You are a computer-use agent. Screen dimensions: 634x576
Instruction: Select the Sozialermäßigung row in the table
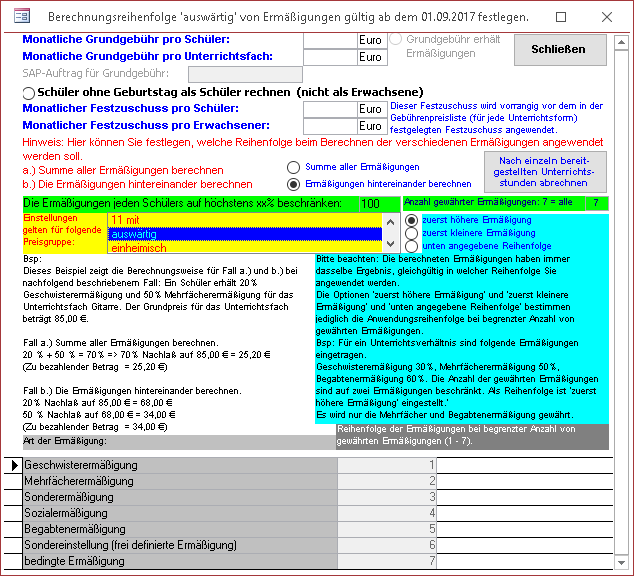[x=180, y=513]
